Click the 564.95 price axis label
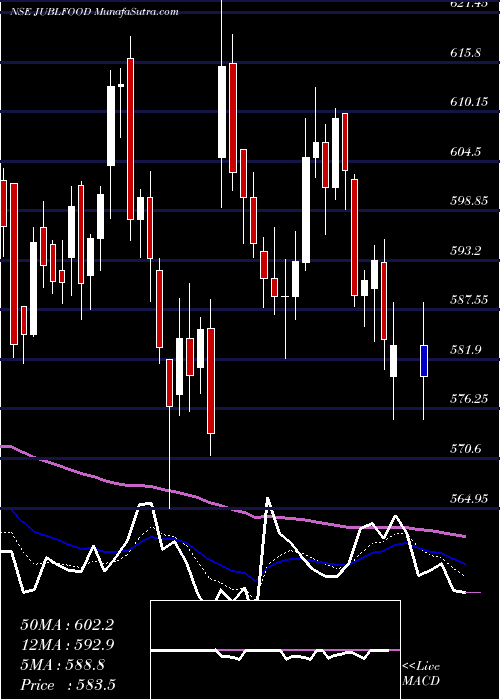The width and height of the screenshot is (500, 700). pos(469,498)
